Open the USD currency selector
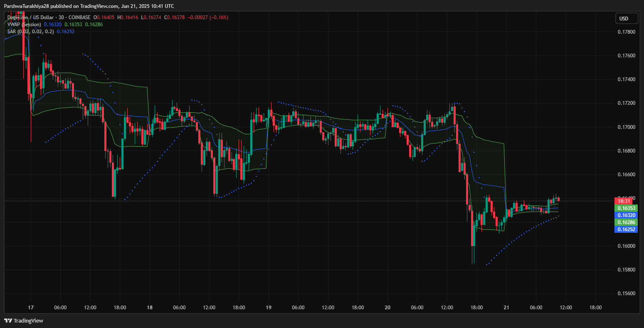 coord(627,18)
